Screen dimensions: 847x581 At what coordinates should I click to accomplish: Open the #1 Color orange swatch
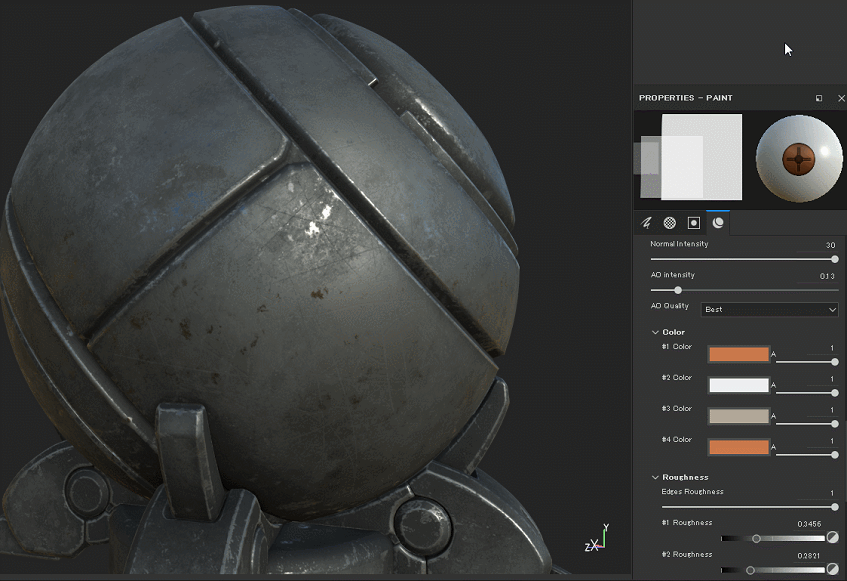click(x=738, y=354)
